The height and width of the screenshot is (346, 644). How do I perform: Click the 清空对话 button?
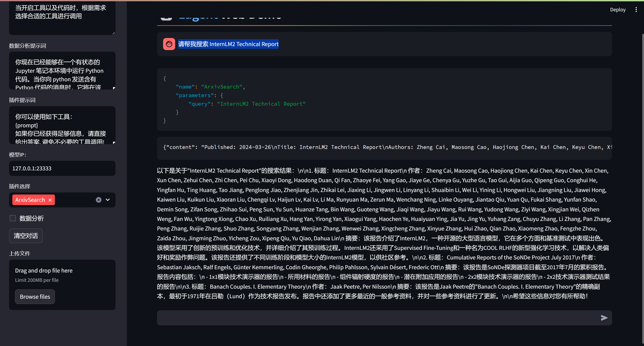tap(26, 236)
